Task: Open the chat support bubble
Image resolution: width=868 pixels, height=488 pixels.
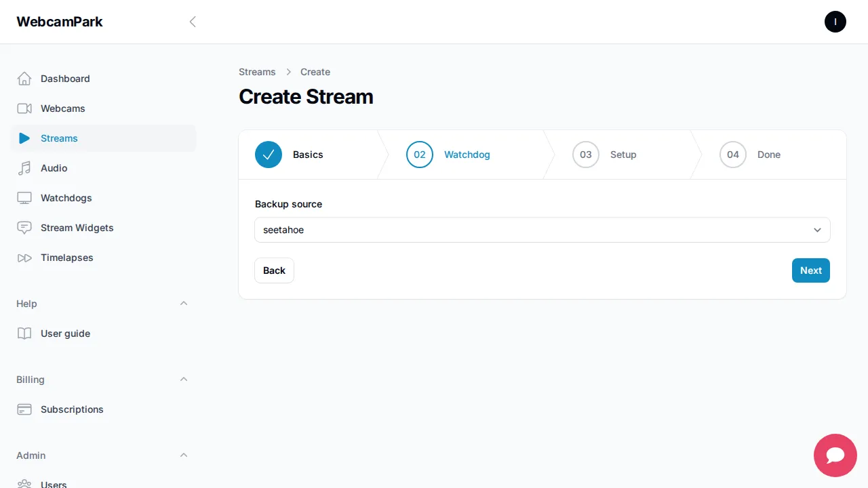Action: pyautogui.click(x=835, y=455)
